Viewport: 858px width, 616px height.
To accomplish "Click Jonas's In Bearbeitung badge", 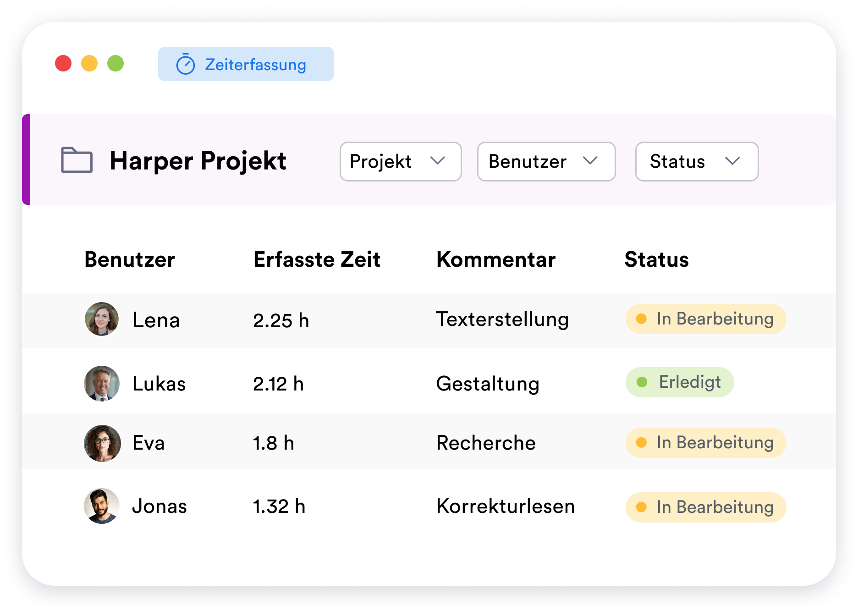I will pyautogui.click(x=705, y=507).
